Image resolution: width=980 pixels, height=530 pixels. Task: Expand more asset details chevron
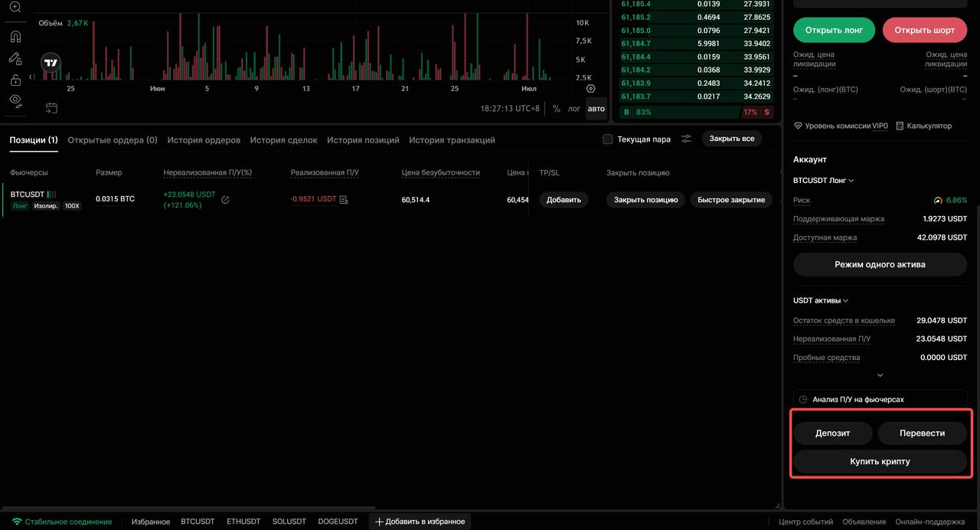(880, 375)
